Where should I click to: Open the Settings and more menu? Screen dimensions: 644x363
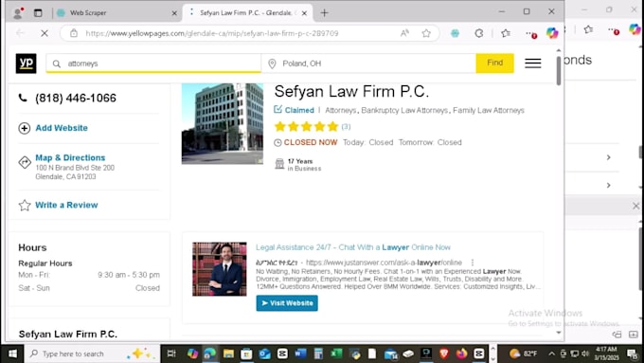click(x=530, y=34)
